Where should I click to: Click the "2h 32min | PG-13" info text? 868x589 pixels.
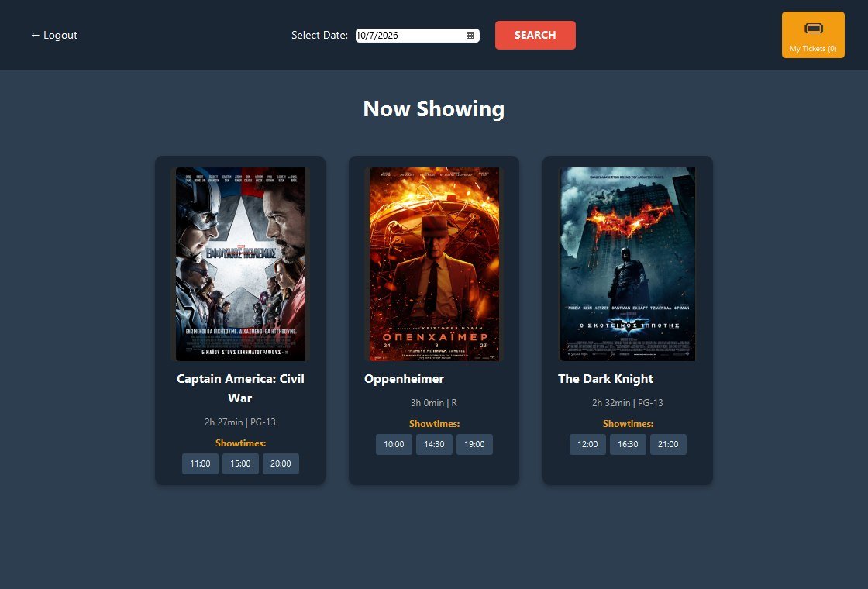(x=627, y=402)
